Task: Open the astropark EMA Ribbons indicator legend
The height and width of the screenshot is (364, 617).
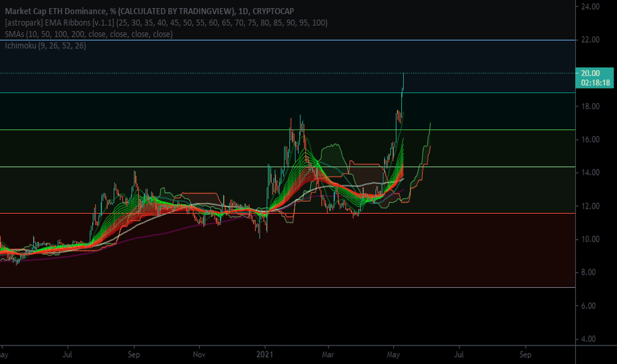Action: click(166, 23)
